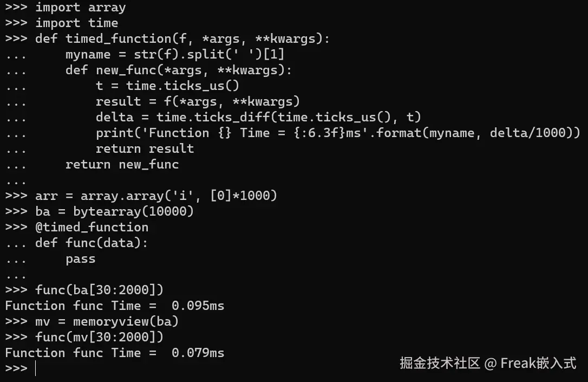588x382 pixels.
Task: Click the 0.095ms timing output line
Action: 115,306
